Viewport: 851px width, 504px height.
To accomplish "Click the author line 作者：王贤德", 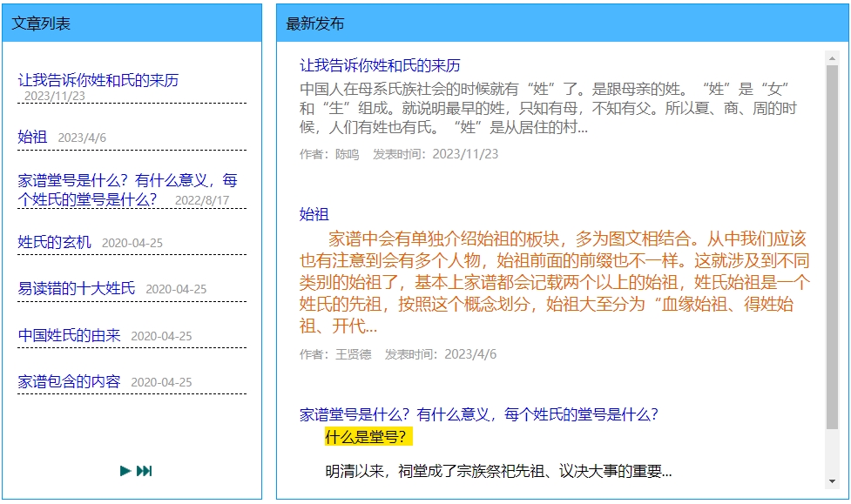I will pyautogui.click(x=335, y=355).
